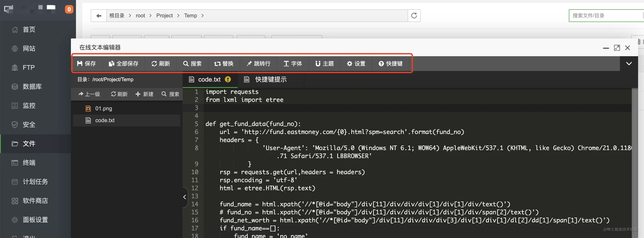Image resolution: width=644 pixels, height=238 pixels.
Task: Open 面板设置 in sidebar
Action: [x=36, y=220]
